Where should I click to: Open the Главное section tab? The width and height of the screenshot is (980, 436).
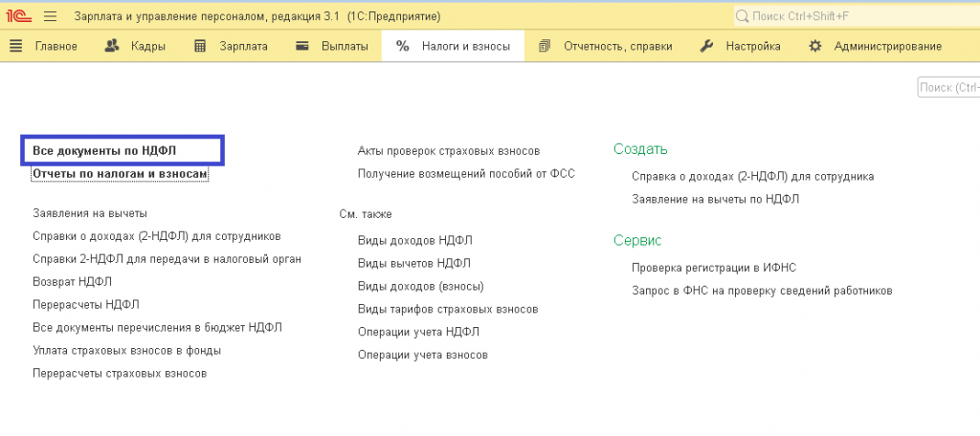pyautogui.click(x=56, y=46)
